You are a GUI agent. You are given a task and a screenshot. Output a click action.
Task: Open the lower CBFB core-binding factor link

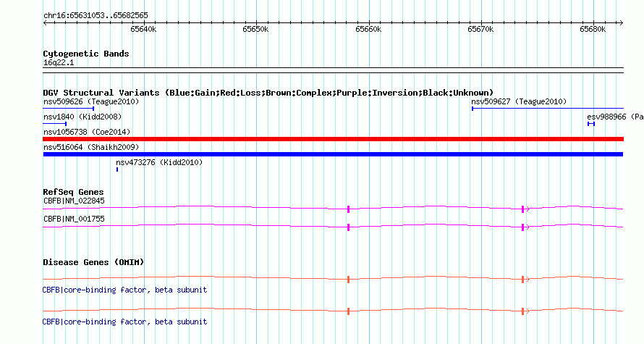click(125, 322)
